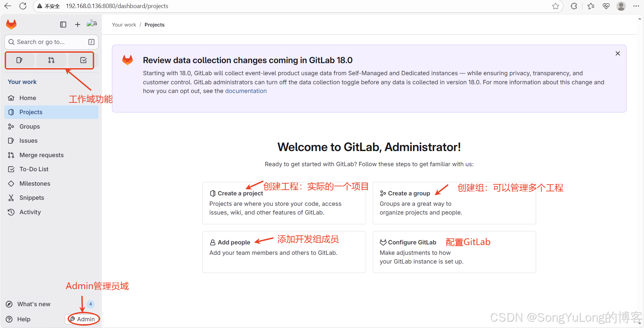Open merge requests shortcut icon
644x328 pixels.
[51, 60]
